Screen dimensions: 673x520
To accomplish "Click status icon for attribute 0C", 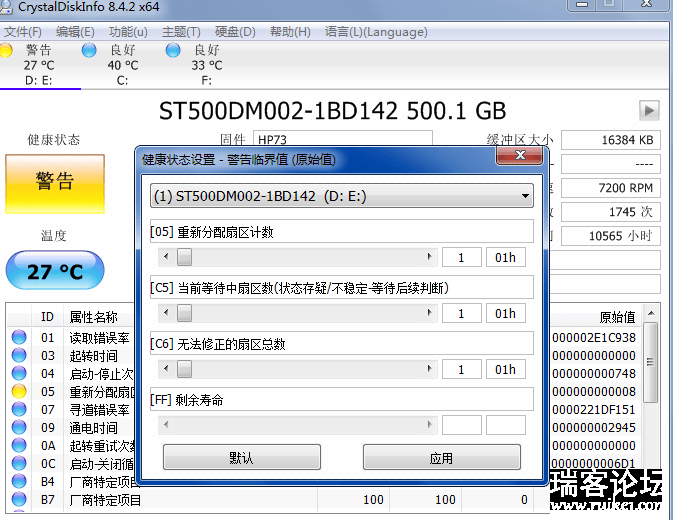I will pyautogui.click(x=19, y=463).
